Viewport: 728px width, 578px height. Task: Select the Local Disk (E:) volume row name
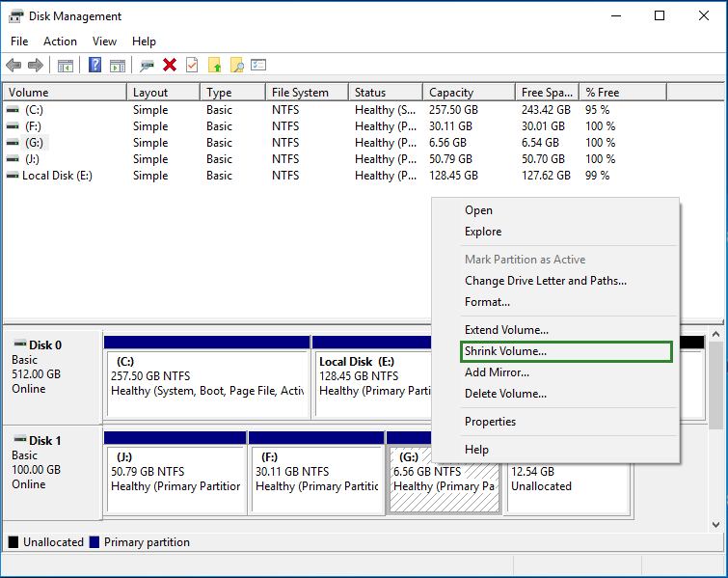pyautogui.click(x=57, y=176)
